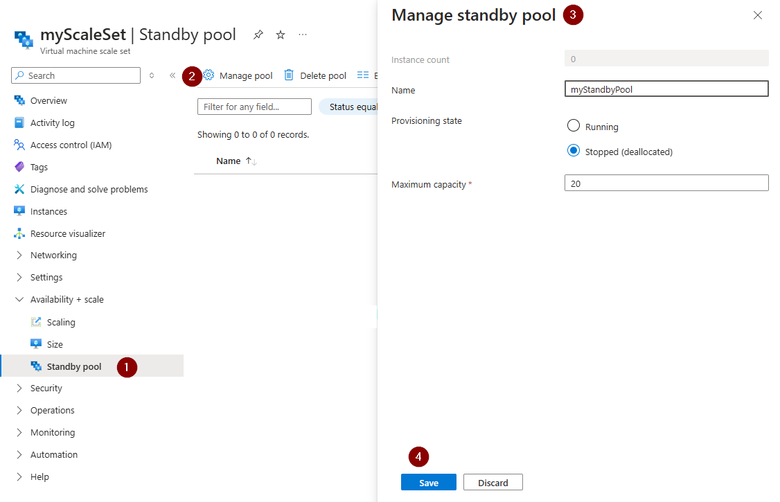
Task: Click the Instances monitor icon
Action: 19,211
